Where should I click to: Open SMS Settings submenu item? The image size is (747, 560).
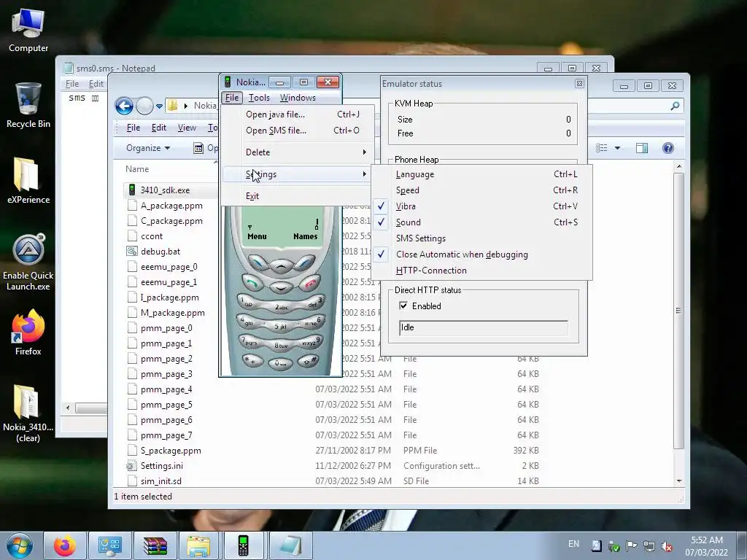click(481, 238)
